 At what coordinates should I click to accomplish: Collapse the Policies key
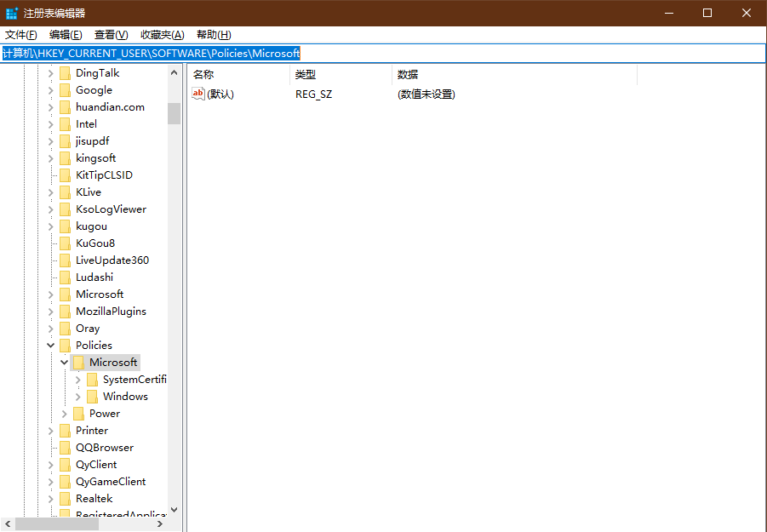[51, 346]
